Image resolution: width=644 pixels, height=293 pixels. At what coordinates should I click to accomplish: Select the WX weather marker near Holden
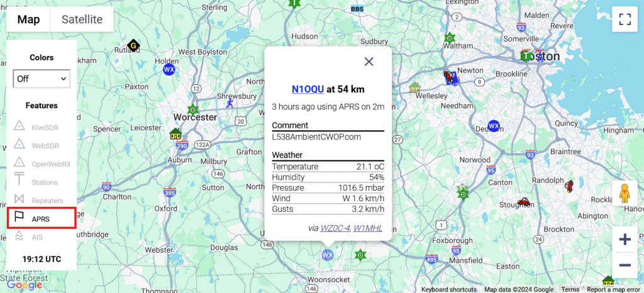pos(169,69)
